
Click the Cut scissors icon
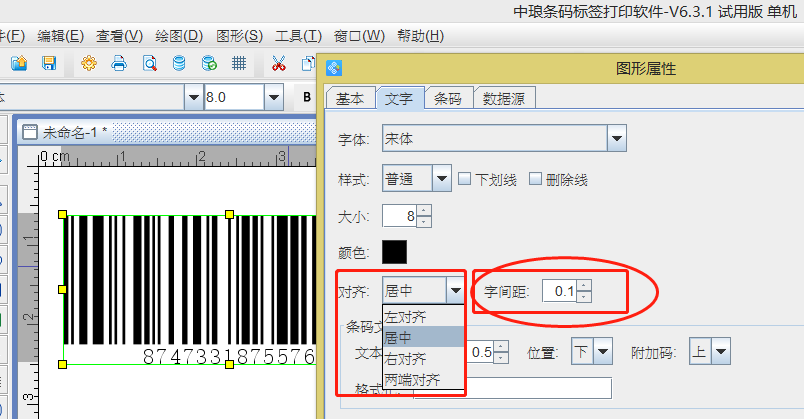coord(279,64)
